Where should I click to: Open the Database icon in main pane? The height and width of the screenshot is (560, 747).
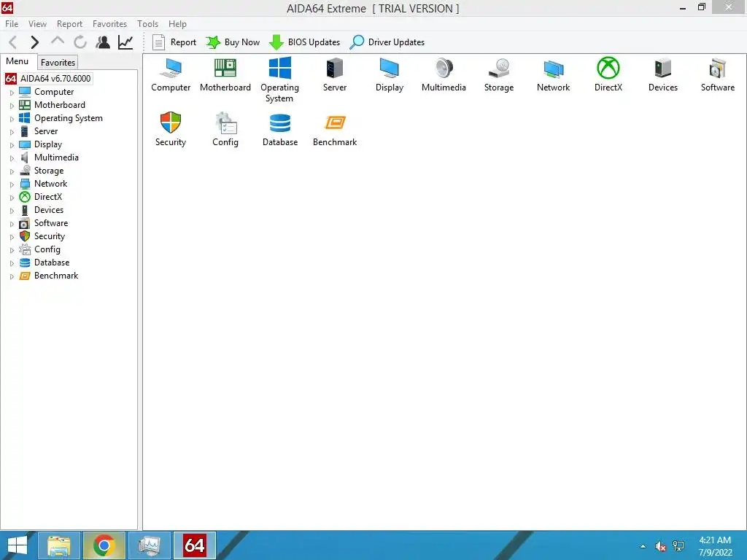[x=280, y=129]
